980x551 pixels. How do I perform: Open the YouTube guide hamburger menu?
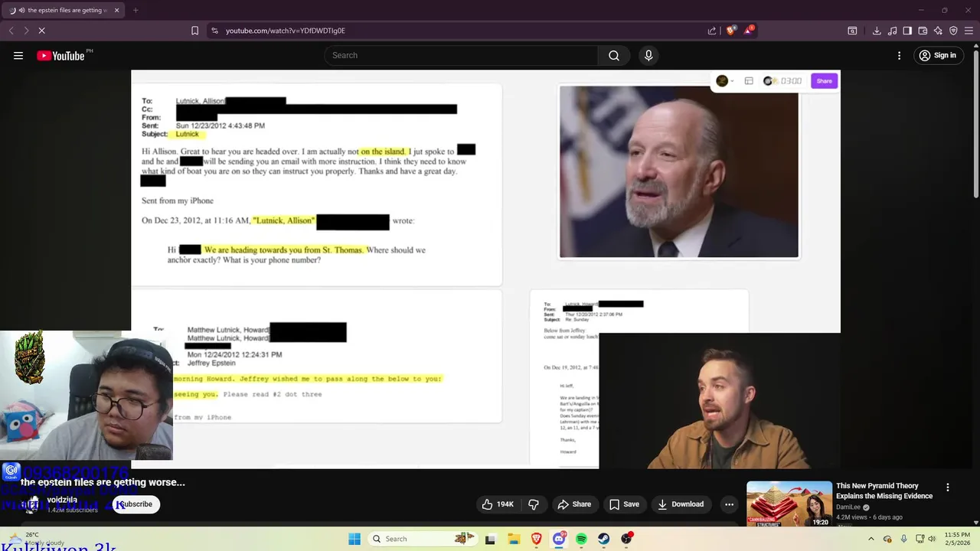click(x=18, y=55)
